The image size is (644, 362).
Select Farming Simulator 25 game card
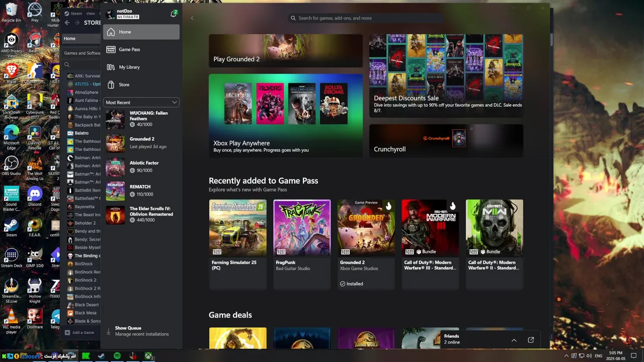click(237, 244)
